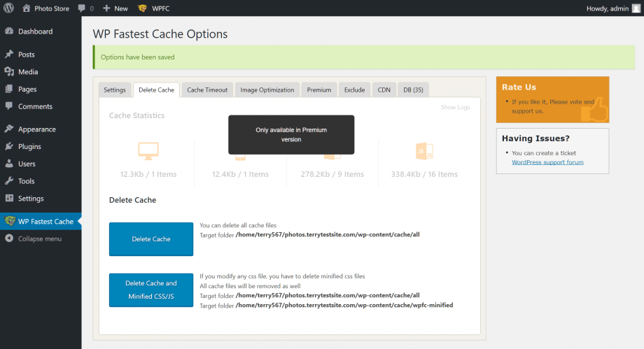Click the Comments bubble icon in sidebar
The image size is (644, 349).
click(9, 106)
